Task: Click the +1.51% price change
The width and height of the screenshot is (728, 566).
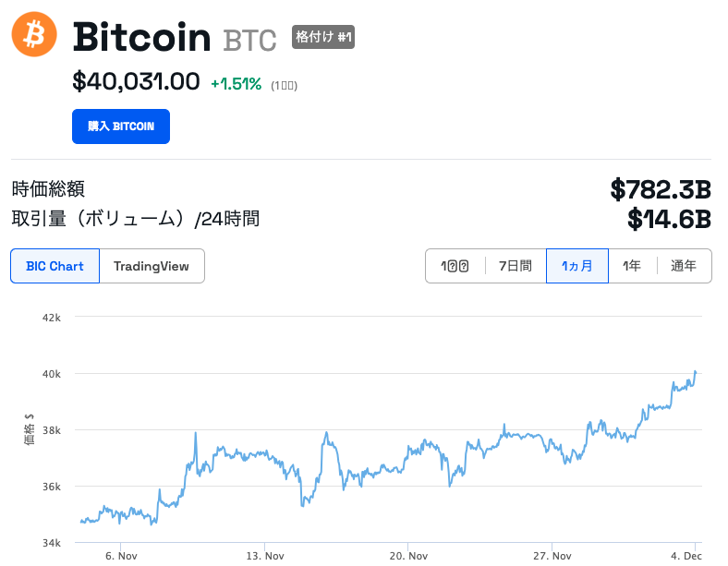Action: pos(237,84)
